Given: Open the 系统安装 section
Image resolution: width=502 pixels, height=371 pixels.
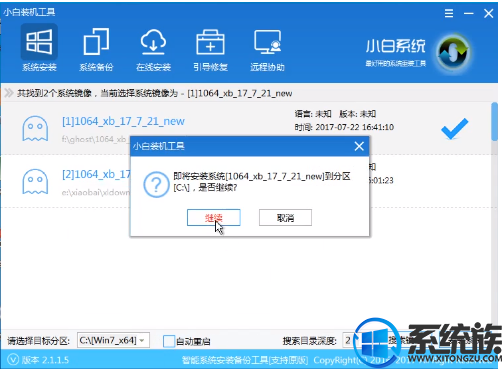Looking at the screenshot, I should click(x=39, y=49).
